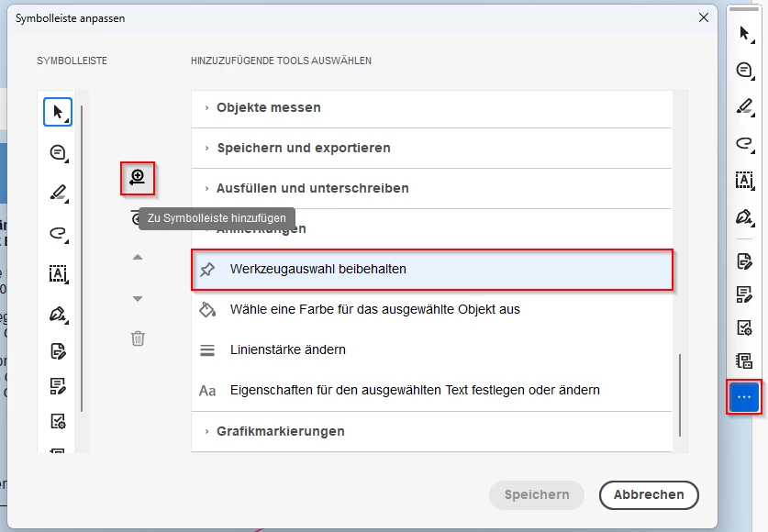Select the arrow selection tool in Symbolleiste list
The width and height of the screenshot is (768, 532).
(x=58, y=112)
